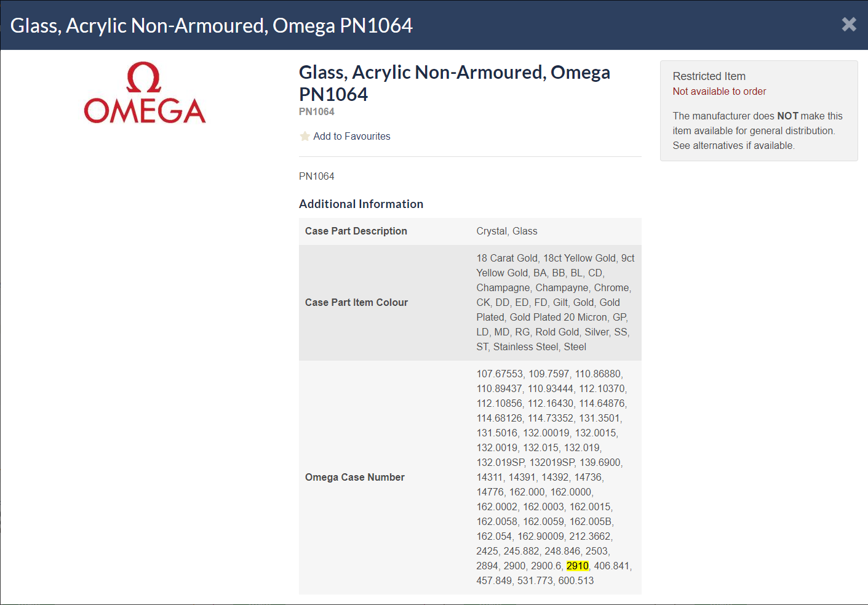Click the Case Part Item Colour label
This screenshot has width=868, height=605.
coord(356,302)
